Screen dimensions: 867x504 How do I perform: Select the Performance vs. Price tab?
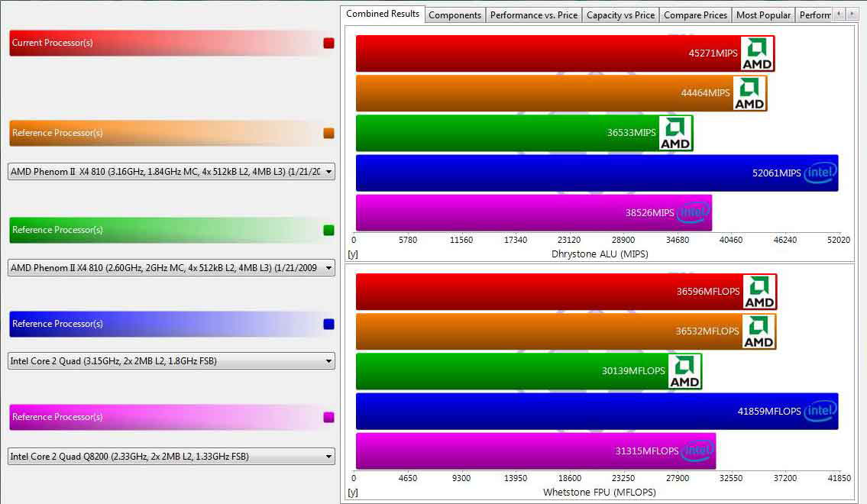[534, 15]
